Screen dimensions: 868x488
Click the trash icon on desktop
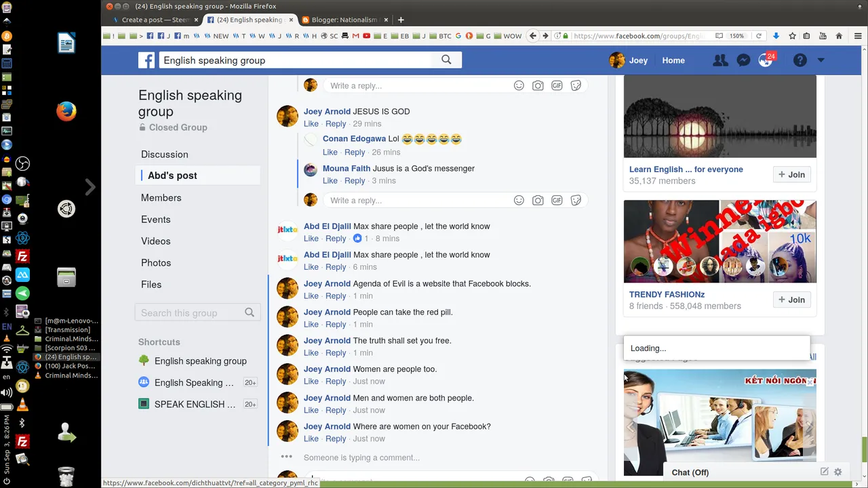pos(66,476)
